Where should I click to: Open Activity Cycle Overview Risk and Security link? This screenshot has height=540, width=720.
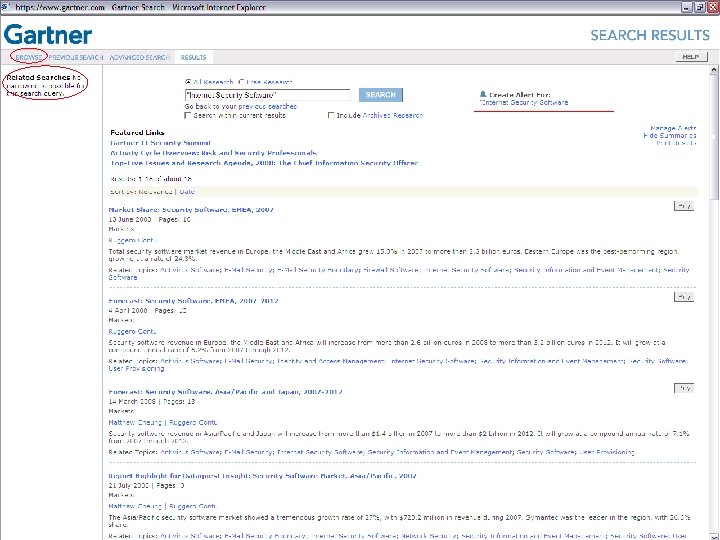click(x=214, y=153)
